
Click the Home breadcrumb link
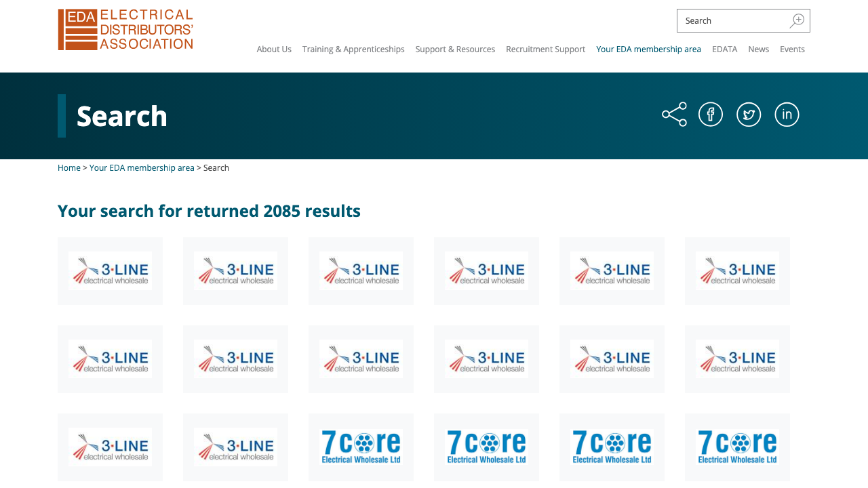pos(68,166)
